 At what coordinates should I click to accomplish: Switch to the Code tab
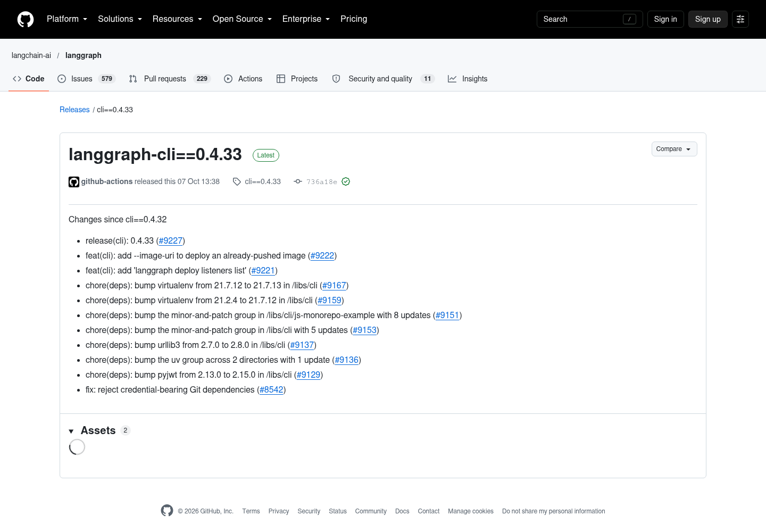(x=29, y=79)
